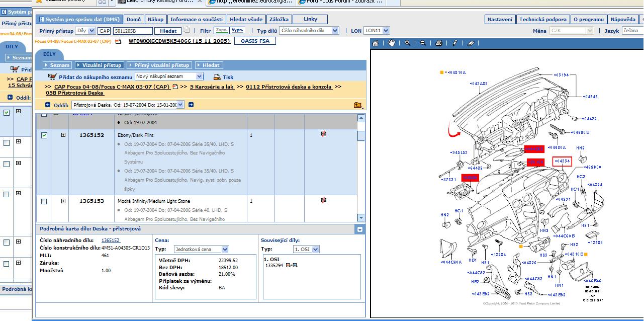Turn filter on with Zapn. toggle
Screen dimensions: 644x321
click(222, 30)
